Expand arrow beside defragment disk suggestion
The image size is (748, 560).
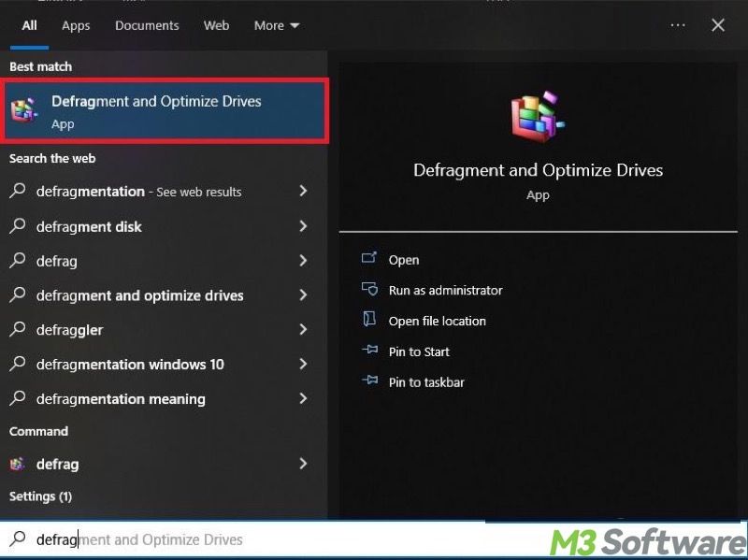[302, 226]
